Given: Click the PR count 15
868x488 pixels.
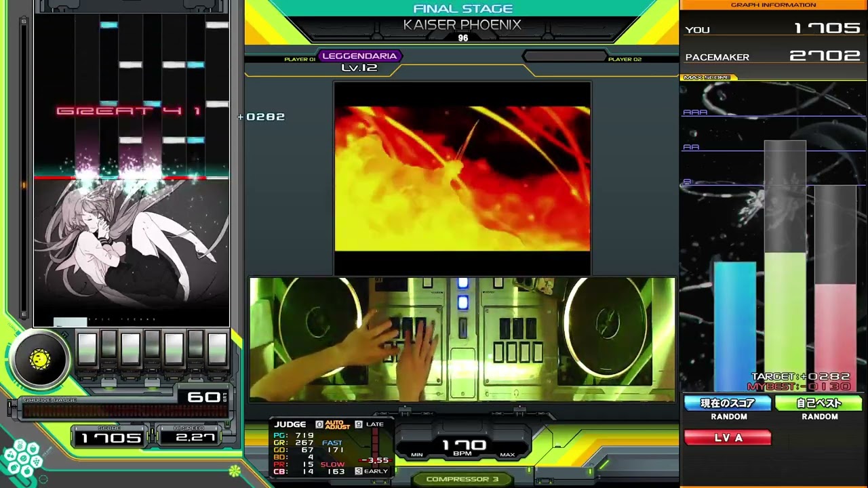Looking at the screenshot, I should tap(309, 464).
